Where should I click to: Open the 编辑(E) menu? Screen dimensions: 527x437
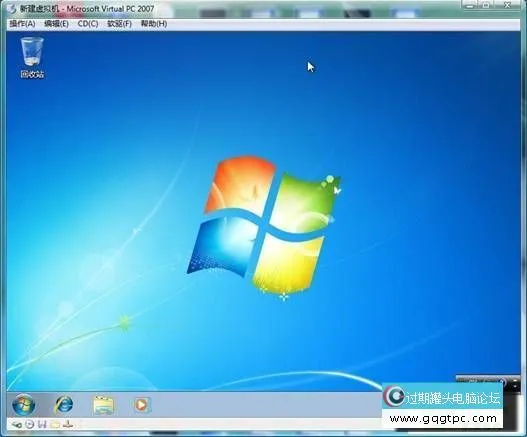56,24
